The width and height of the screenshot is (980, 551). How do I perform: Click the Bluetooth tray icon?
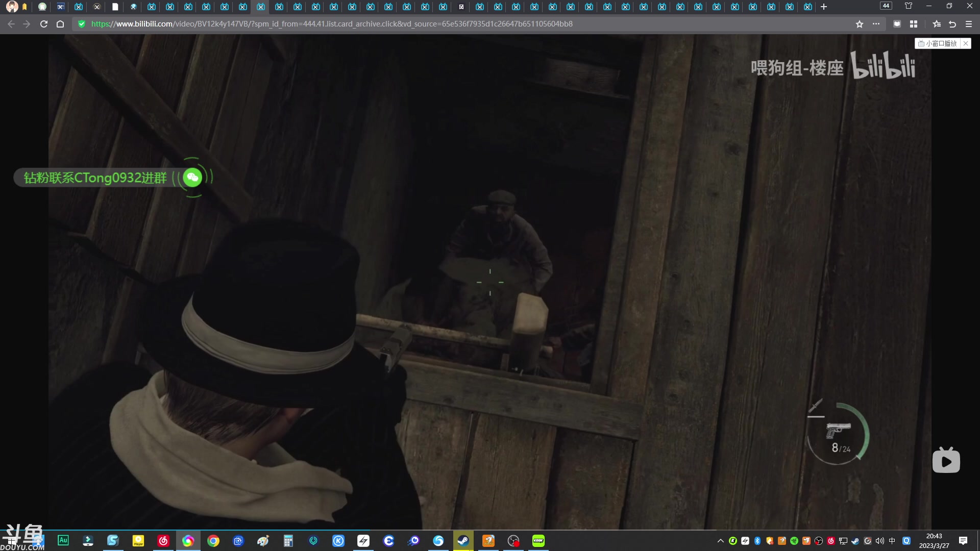click(x=757, y=541)
